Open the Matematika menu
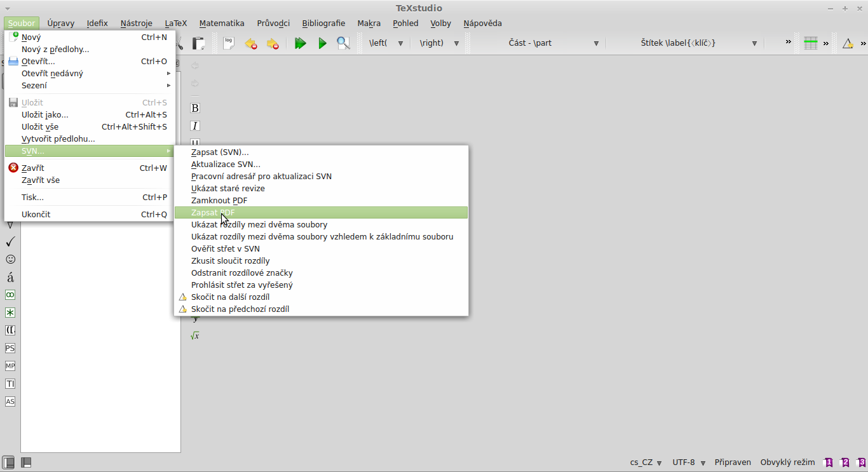The height and width of the screenshot is (472, 868). [x=222, y=24]
